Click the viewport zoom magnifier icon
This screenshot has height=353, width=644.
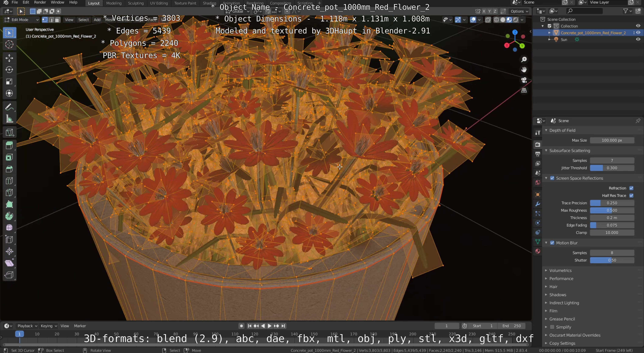[524, 59]
